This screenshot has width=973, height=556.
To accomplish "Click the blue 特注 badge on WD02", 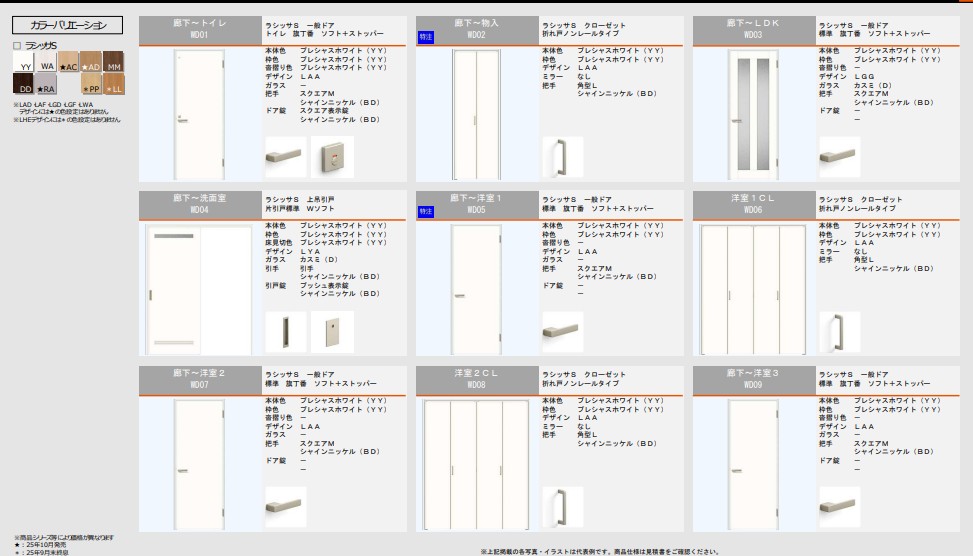I will (x=425, y=37).
